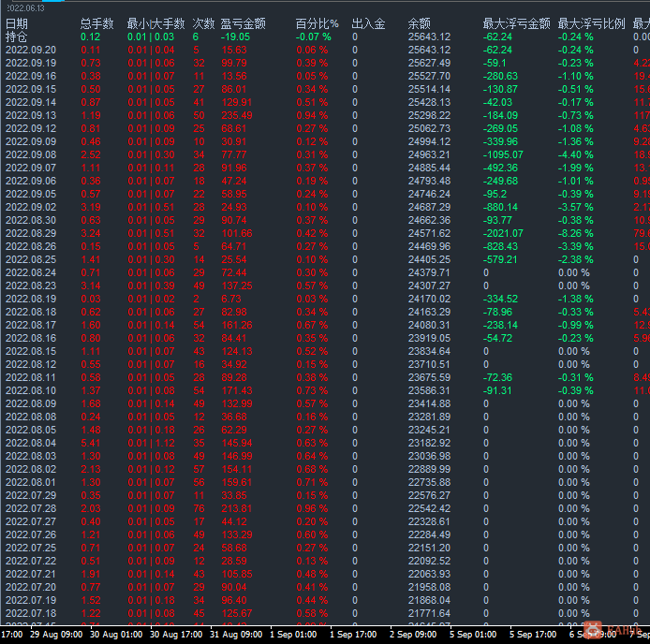Click the 1 Sep 17:00 timeline label

click(353, 635)
